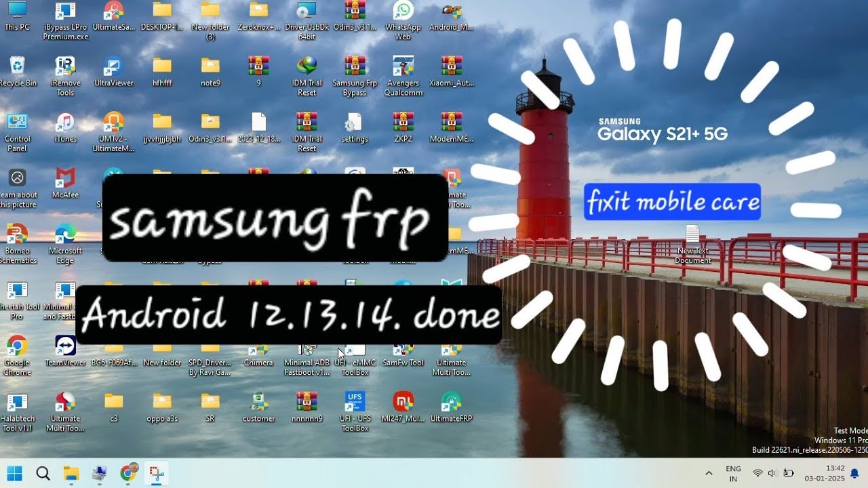Open Minimal ADB and Fastboot beside Cheetah Tool
The image size is (868, 488).
(x=65, y=300)
